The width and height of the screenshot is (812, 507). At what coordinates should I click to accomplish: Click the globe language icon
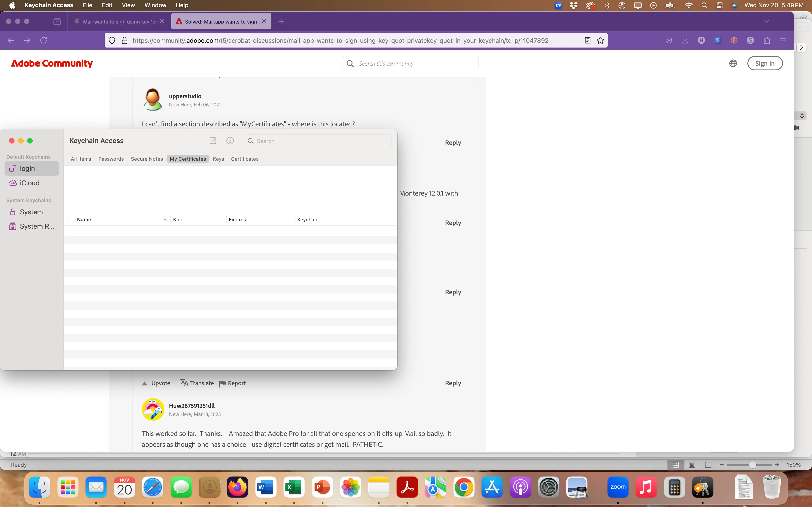(733, 63)
